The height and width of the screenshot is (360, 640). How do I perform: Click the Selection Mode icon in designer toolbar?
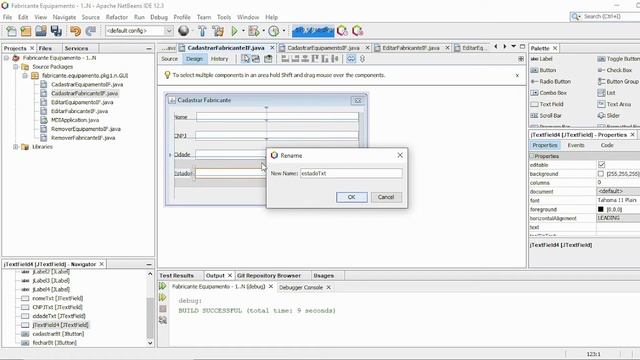246,59
